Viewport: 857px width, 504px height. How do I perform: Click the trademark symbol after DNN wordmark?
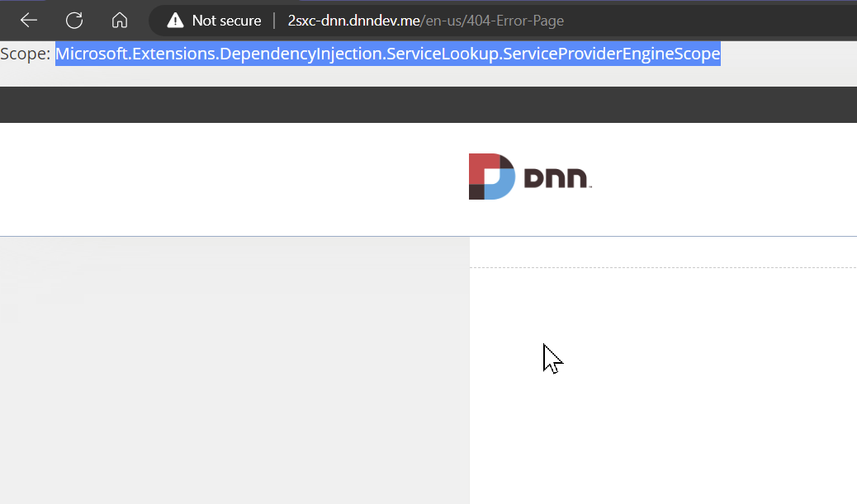(x=590, y=186)
